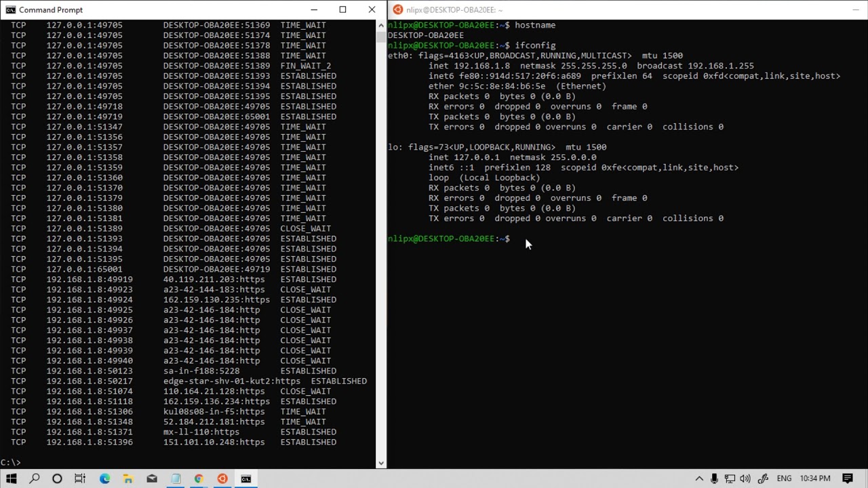Open network status tray icon
Viewport: 868px width, 488px height.
click(x=730, y=479)
